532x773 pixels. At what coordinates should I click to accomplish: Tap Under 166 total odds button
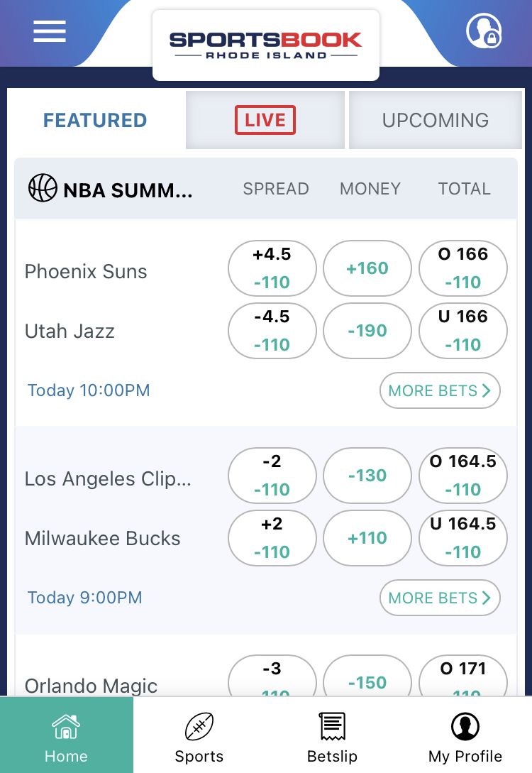463,331
